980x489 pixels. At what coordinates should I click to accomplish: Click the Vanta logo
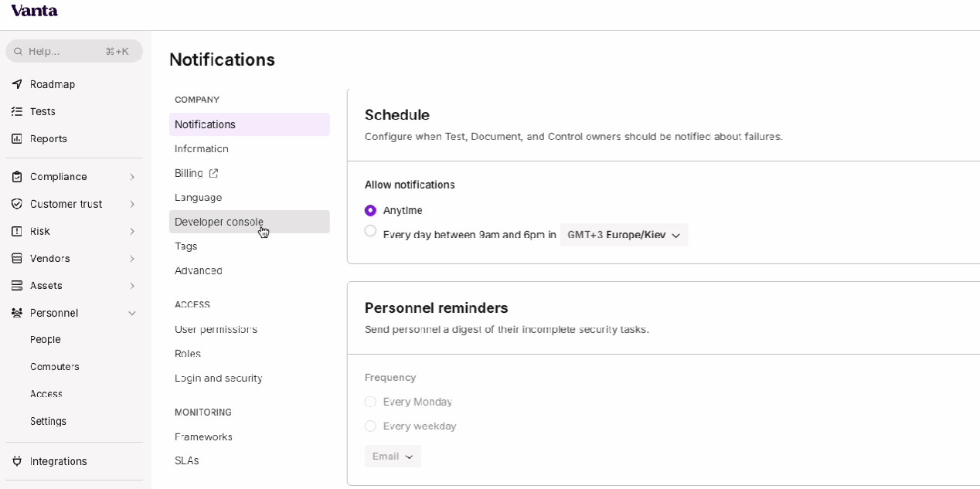coord(34,11)
